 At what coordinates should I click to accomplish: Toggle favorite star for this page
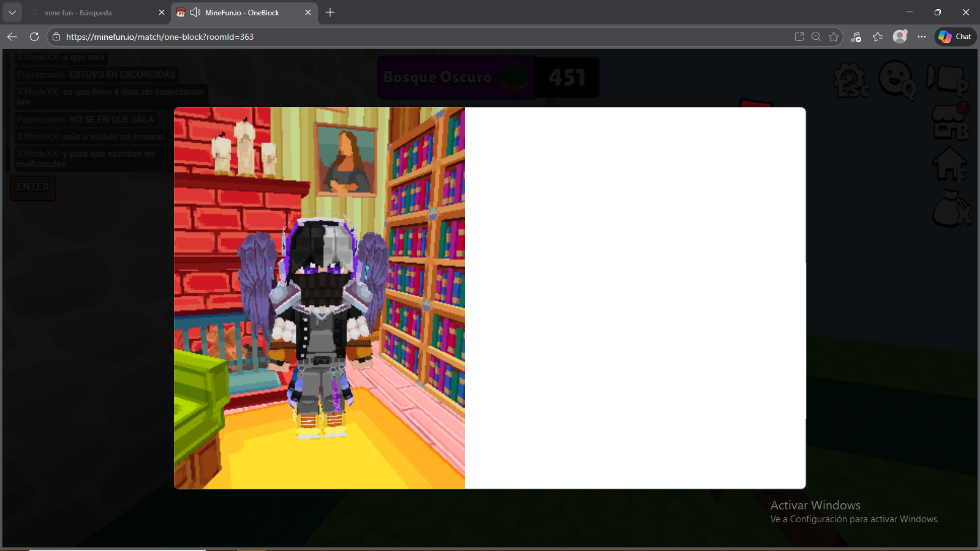tap(834, 37)
